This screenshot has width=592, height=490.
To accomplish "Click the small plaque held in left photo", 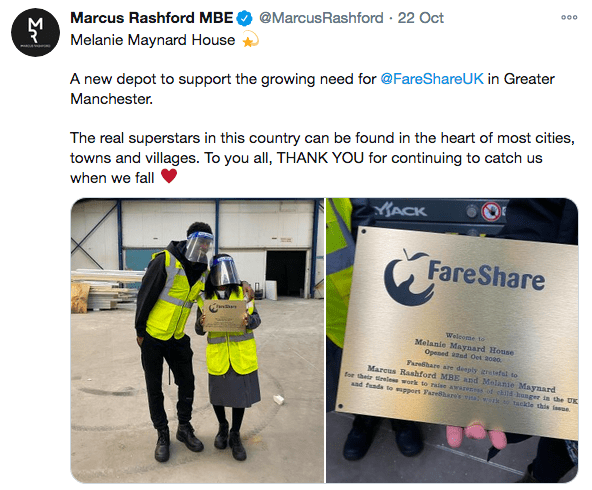I will pos(225,316).
